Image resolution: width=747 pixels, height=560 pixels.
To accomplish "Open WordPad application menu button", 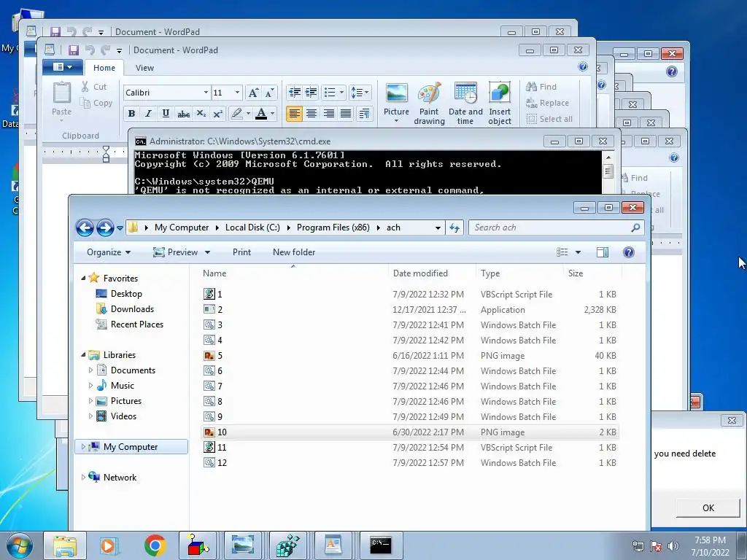I will (x=63, y=66).
